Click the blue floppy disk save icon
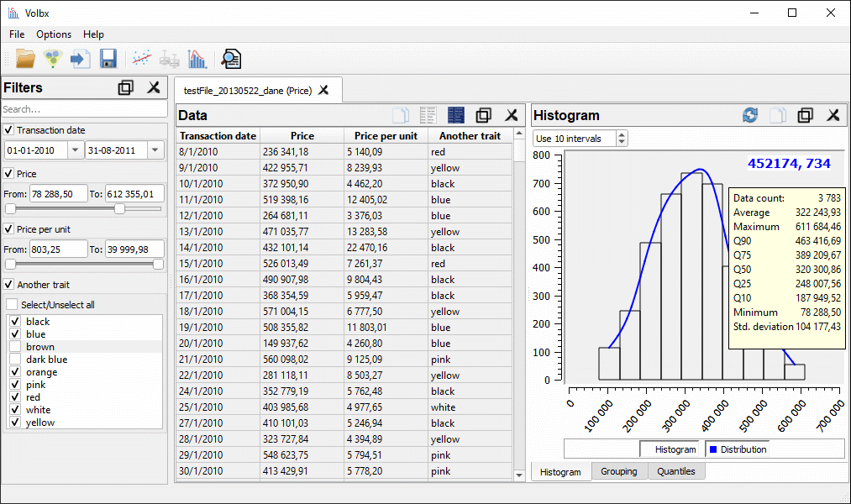Screen dimensions: 851x504 click(x=108, y=59)
